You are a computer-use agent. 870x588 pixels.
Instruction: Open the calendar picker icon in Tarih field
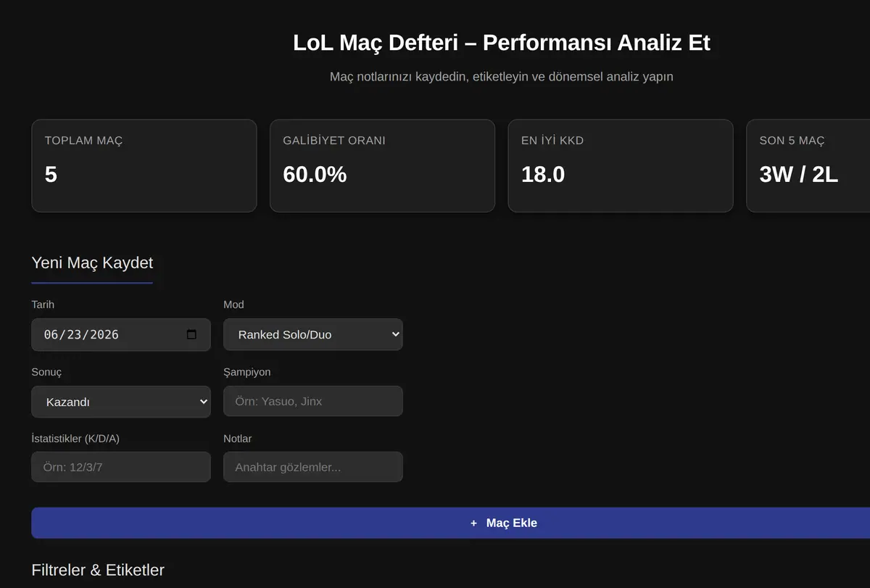click(191, 334)
